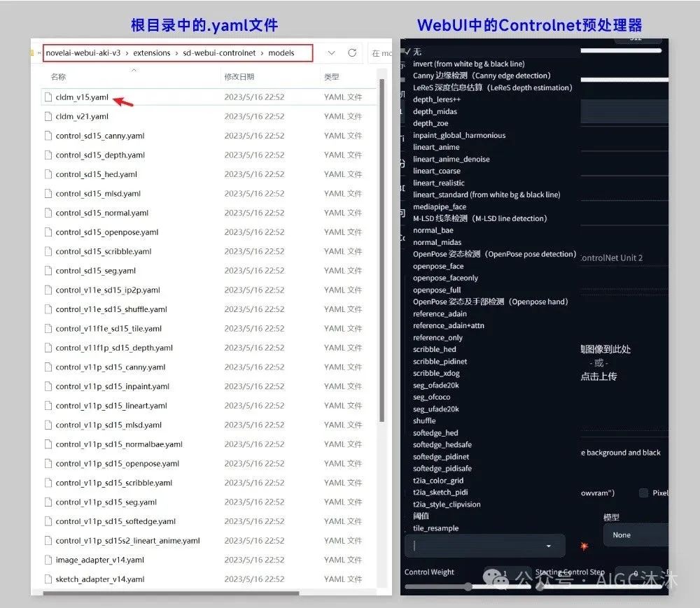Select inpaint_global_harmonious option
This screenshot has height=608, width=700.
[459, 135]
